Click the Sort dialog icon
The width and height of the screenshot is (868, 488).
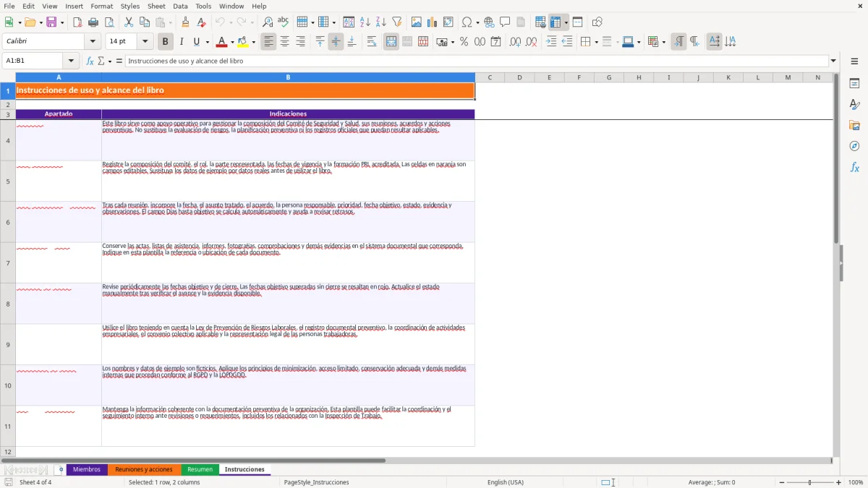349,22
